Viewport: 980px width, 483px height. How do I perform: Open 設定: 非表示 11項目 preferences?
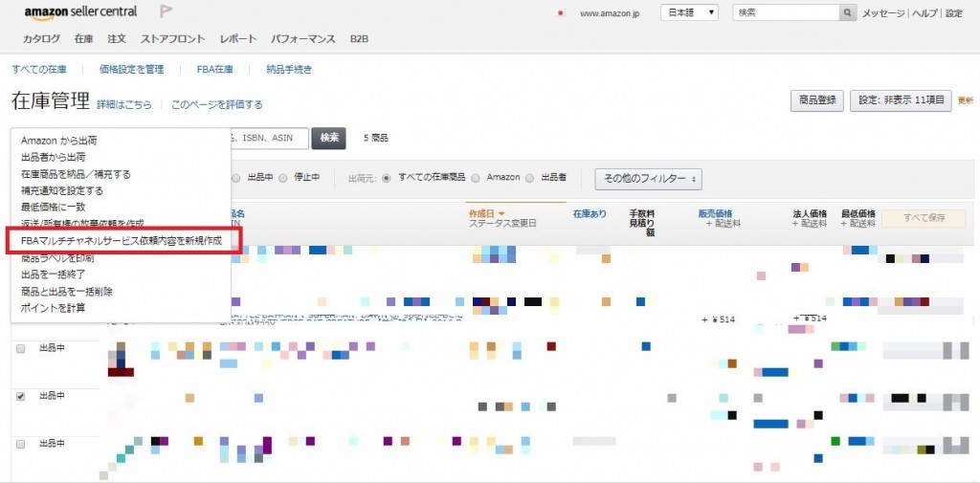click(x=901, y=101)
